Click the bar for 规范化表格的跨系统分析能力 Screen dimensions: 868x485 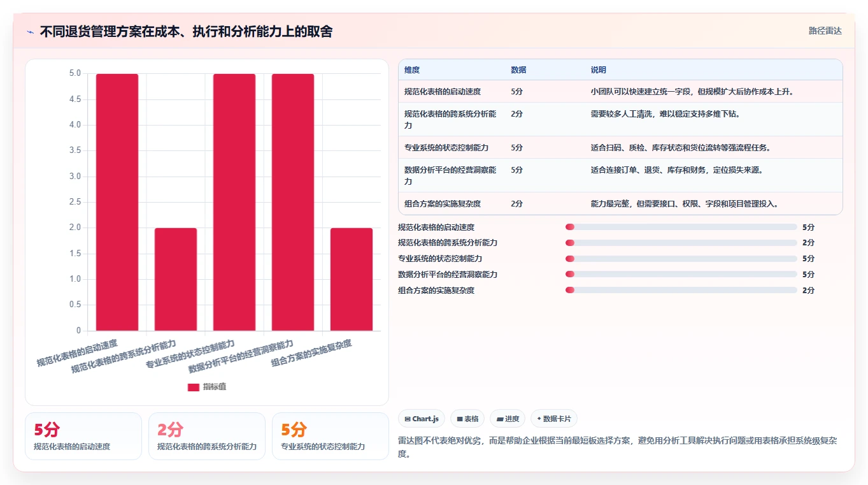tap(176, 279)
